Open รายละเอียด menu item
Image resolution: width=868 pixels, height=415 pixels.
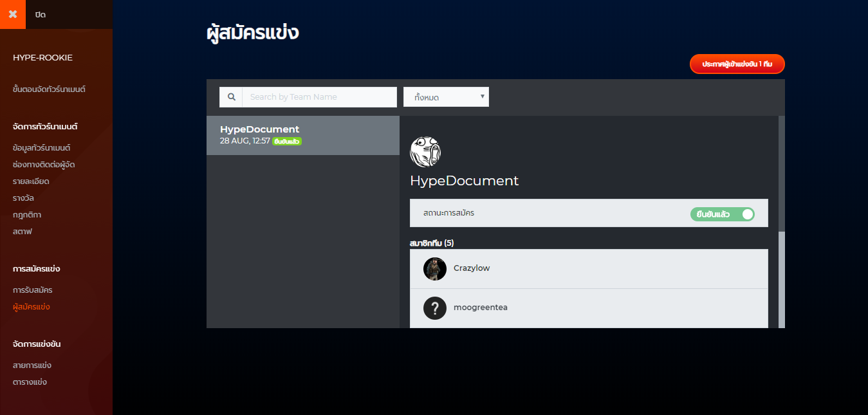(x=31, y=181)
